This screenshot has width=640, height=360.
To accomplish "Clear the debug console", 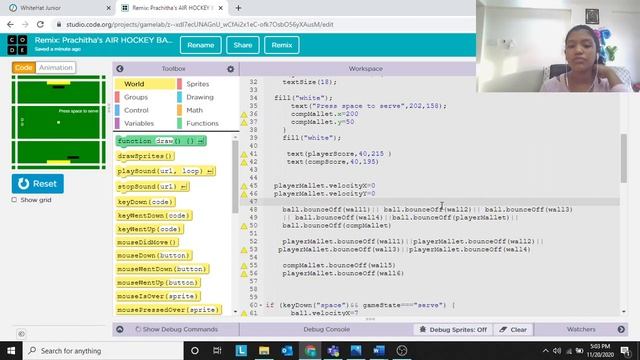I will tap(513, 329).
